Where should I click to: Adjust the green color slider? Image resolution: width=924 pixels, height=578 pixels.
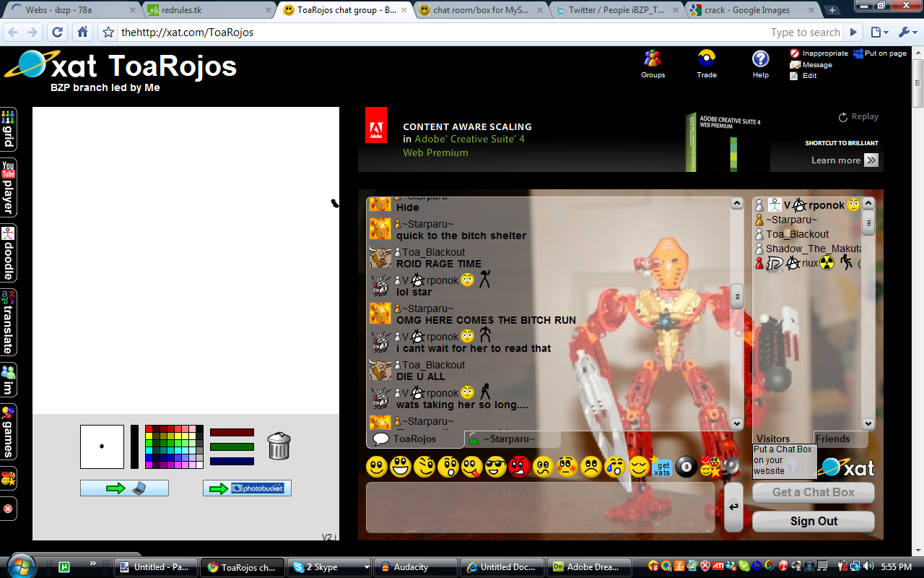232,447
